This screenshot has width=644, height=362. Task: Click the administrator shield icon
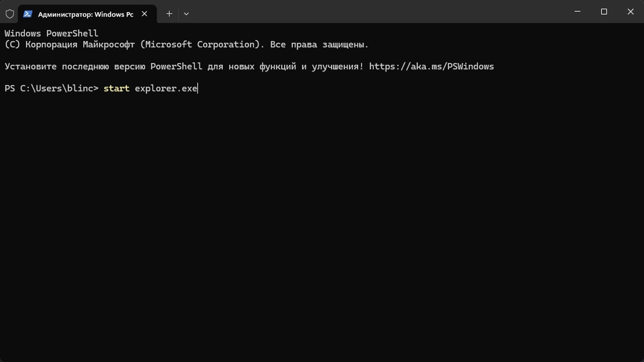(x=9, y=14)
